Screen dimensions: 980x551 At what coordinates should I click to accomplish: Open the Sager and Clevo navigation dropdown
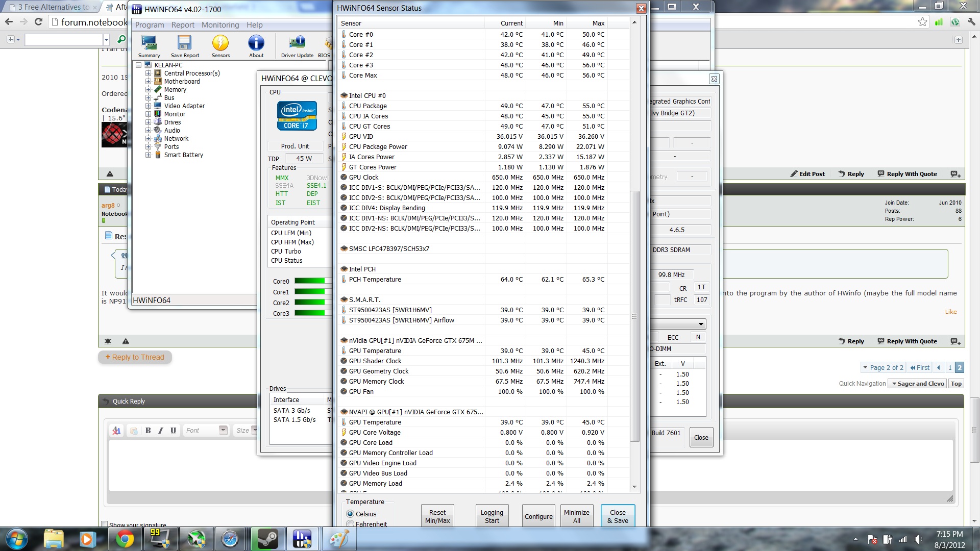pyautogui.click(x=918, y=384)
